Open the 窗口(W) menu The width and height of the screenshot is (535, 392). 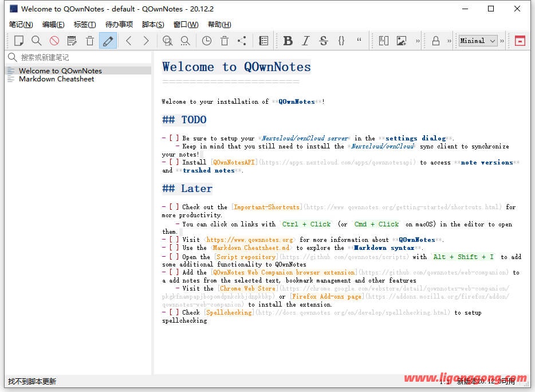tap(186, 24)
